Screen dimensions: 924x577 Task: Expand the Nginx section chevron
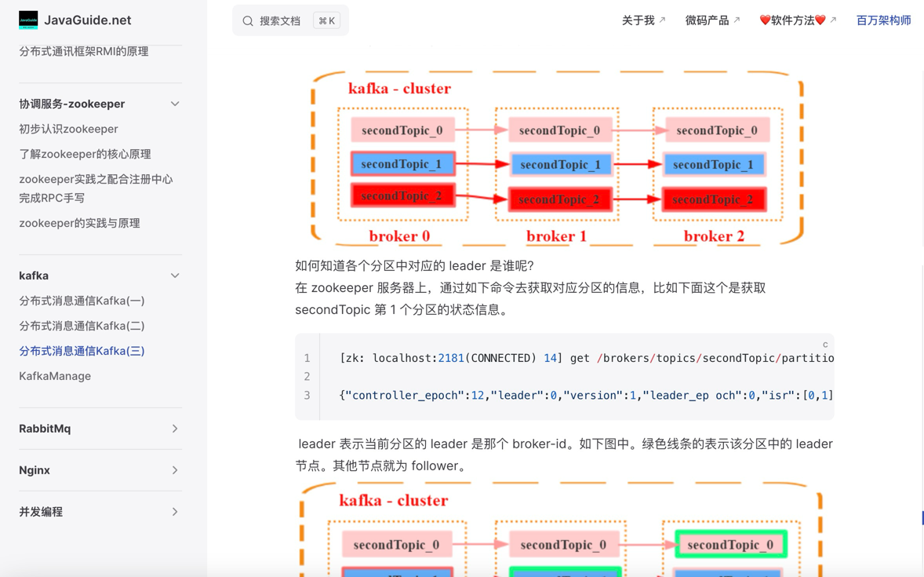(175, 470)
